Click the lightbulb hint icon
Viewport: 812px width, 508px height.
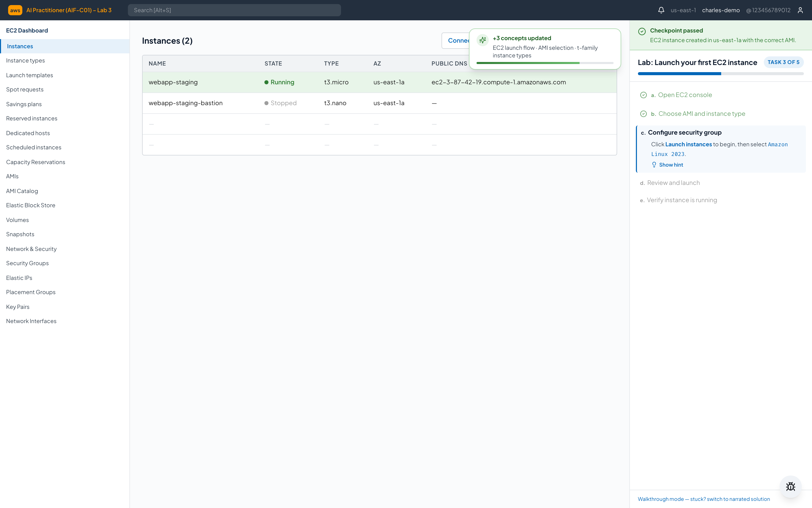coord(654,165)
